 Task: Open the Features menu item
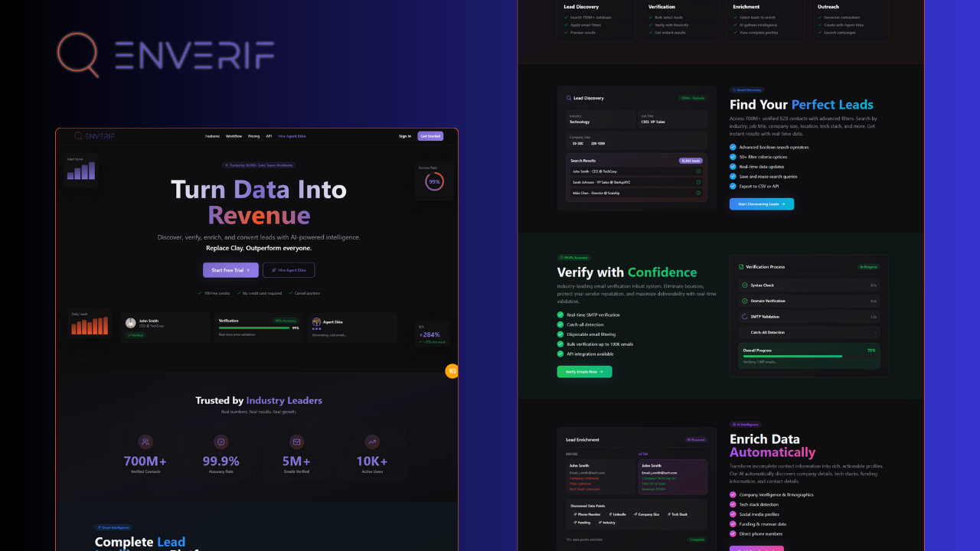coord(212,136)
